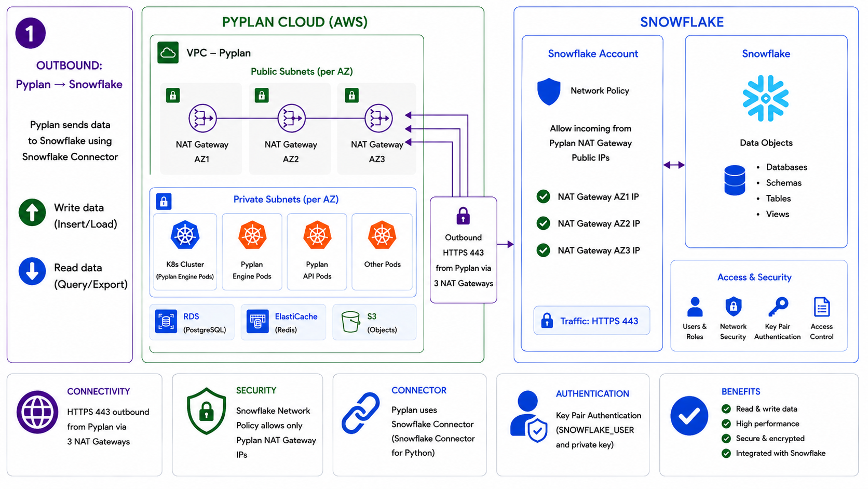Click the Pyplan Engine Pods icon
The width and height of the screenshot is (868, 489).
click(x=252, y=235)
